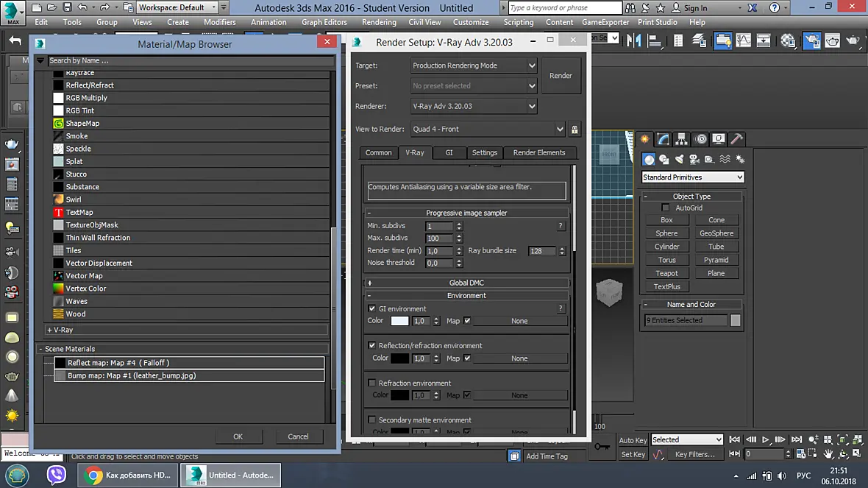The height and width of the screenshot is (488, 868).
Task: Click the Play Animation button
Action: (765, 440)
